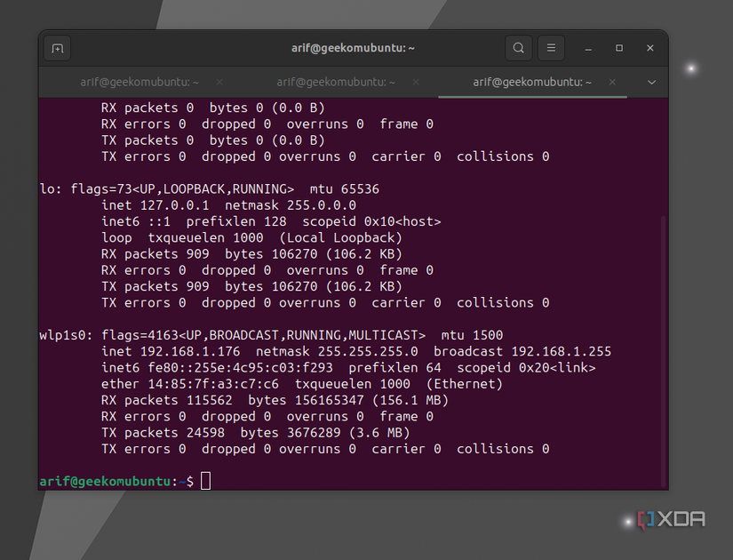Click the terminal vertical scrollbar
This screenshot has width=733, height=560.
(x=663, y=351)
